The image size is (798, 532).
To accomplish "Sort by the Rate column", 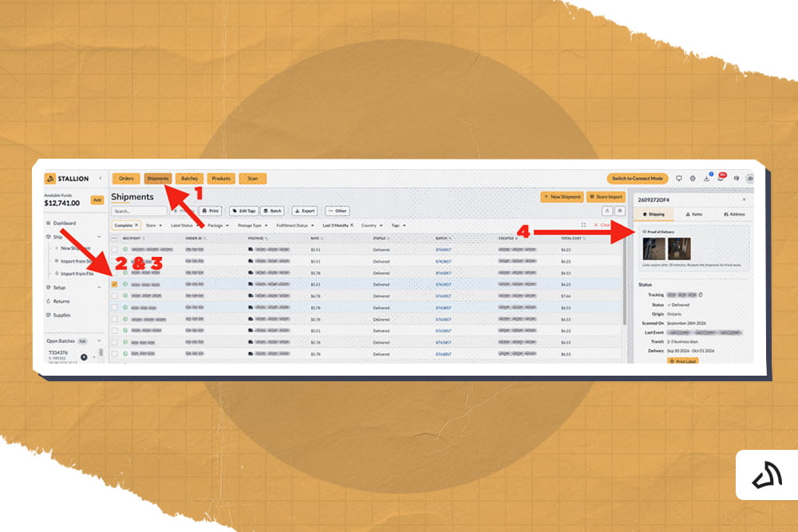I will click(x=317, y=238).
